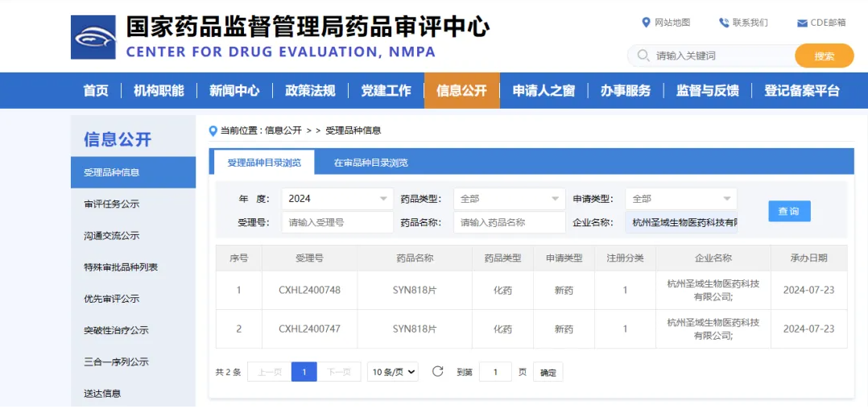Click the 联系我们 phone icon

pos(724,23)
